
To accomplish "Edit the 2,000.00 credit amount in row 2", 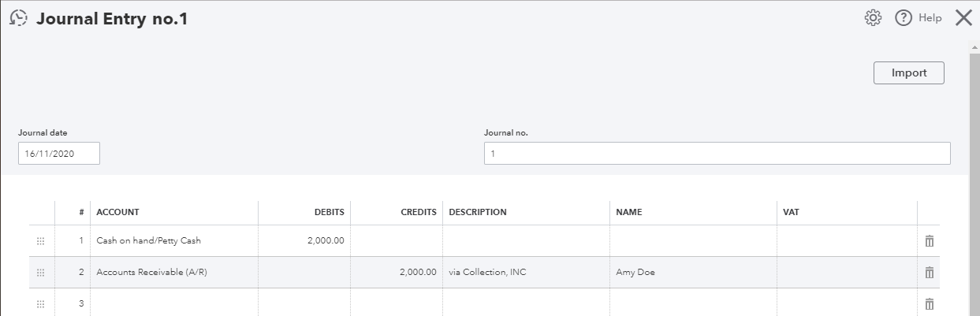I will [x=397, y=272].
